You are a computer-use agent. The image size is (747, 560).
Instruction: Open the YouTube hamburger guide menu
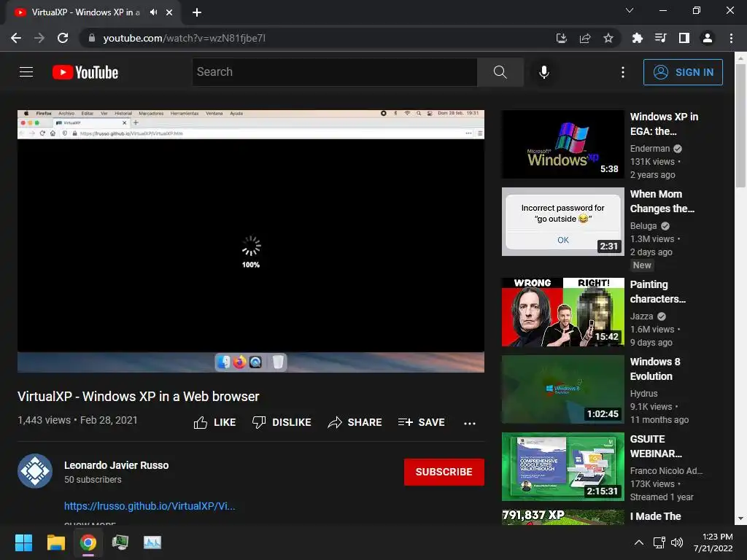coord(26,72)
